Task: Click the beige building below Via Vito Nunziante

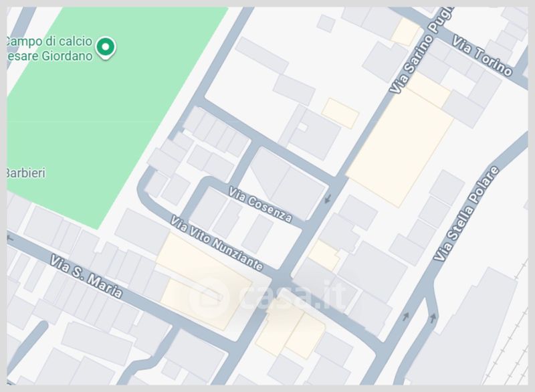Action: tap(204, 282)
